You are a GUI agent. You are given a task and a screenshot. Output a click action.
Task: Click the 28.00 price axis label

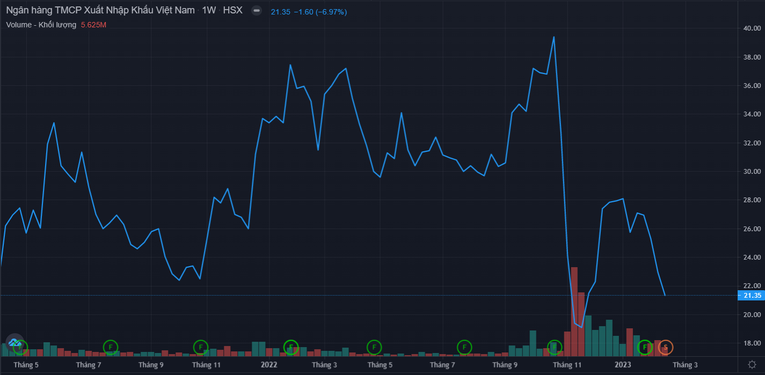pyautogui.click(x=753, y=200)
